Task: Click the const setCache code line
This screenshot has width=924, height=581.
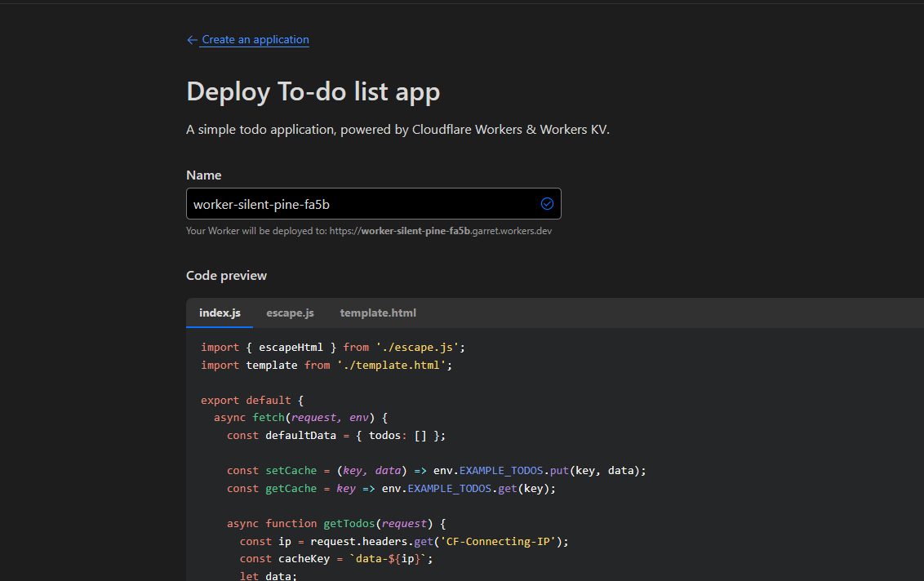Action: (436, 471)
